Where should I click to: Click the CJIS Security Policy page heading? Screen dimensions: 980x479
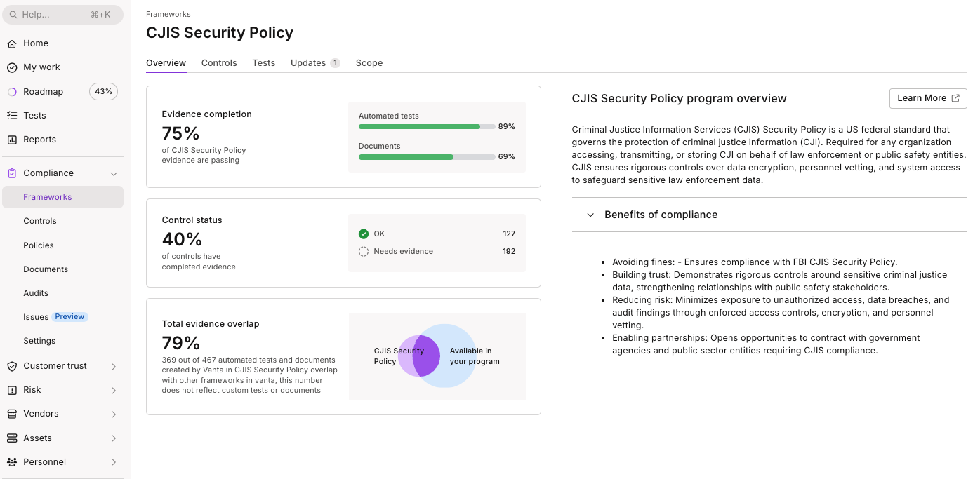[x=220, y=33]
